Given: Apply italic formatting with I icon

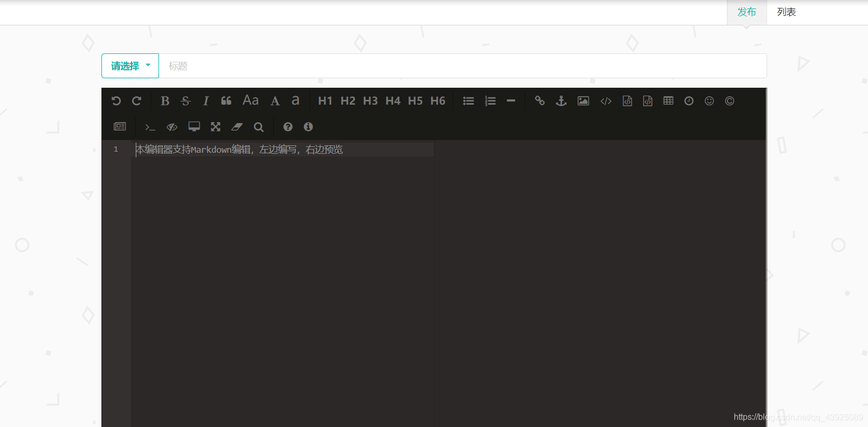Looking at the screenshot, I should coord(206,101).
